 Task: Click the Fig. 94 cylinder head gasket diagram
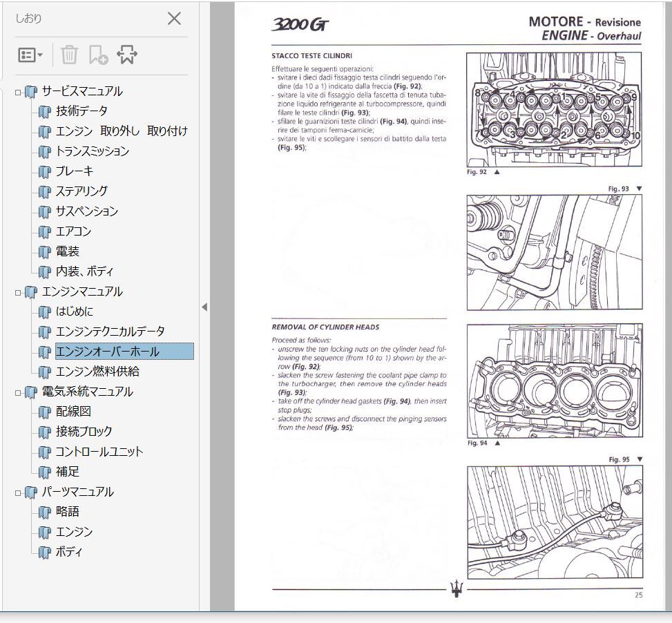coord(555,381)
